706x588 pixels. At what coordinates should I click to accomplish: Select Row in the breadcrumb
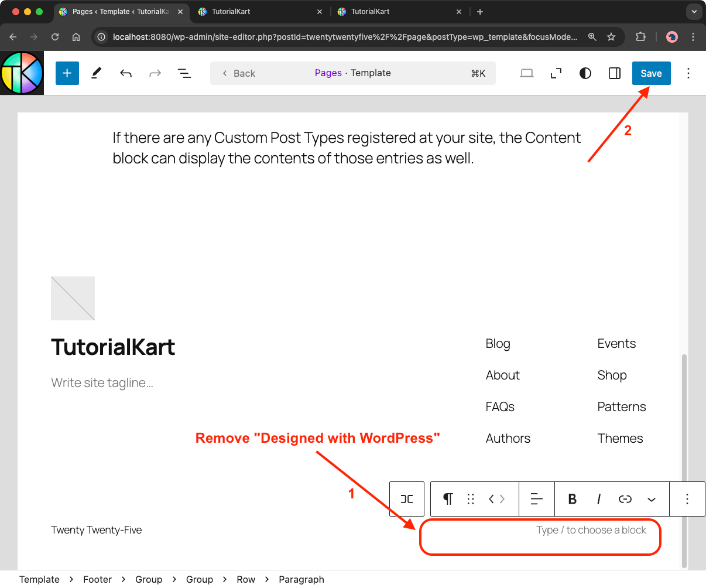point(246,579)
